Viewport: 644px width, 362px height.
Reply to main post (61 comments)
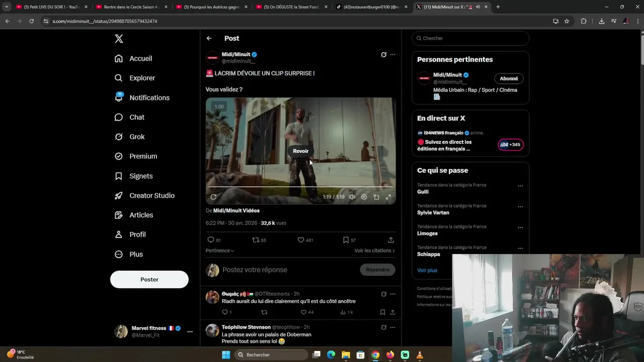(214, 240)
